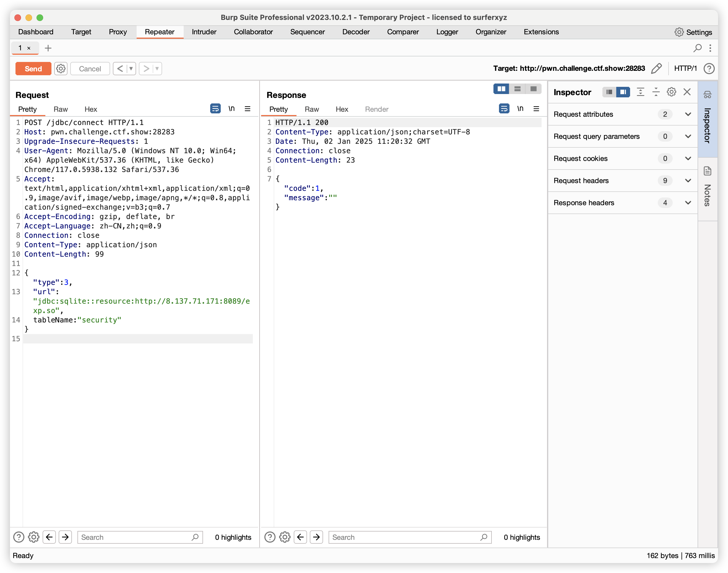Open the Target tab

(x=81, y=32)
